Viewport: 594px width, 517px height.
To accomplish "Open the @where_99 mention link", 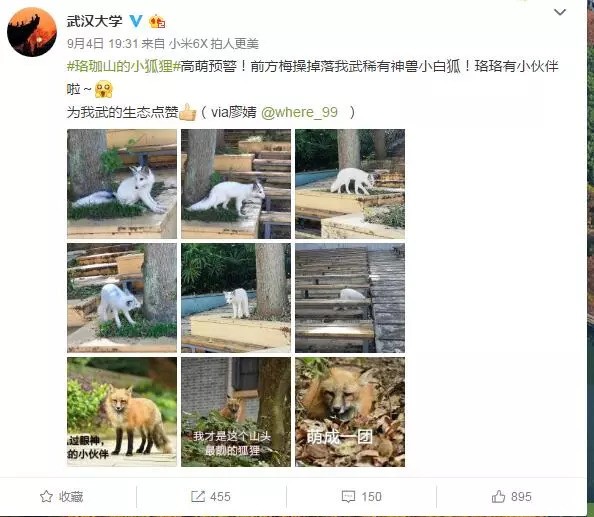I will point(299,112).
